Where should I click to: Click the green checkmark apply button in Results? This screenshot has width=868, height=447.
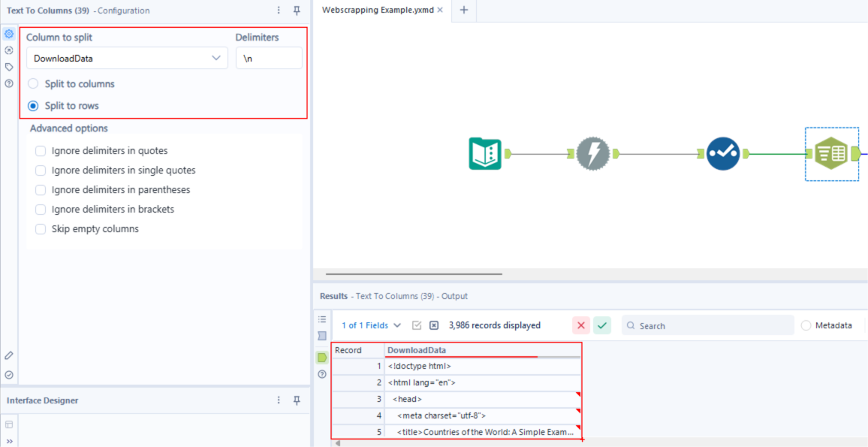[x=602, y=325]
